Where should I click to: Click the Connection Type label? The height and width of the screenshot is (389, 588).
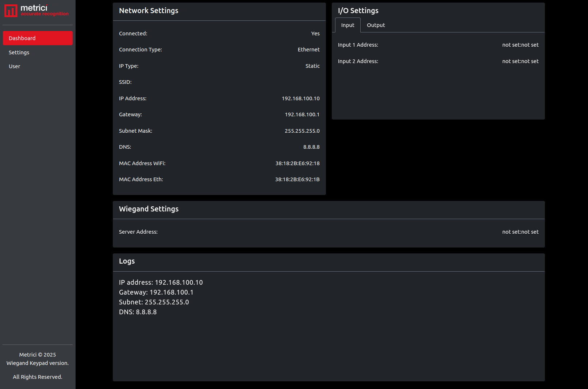click(x=141, y=50)
